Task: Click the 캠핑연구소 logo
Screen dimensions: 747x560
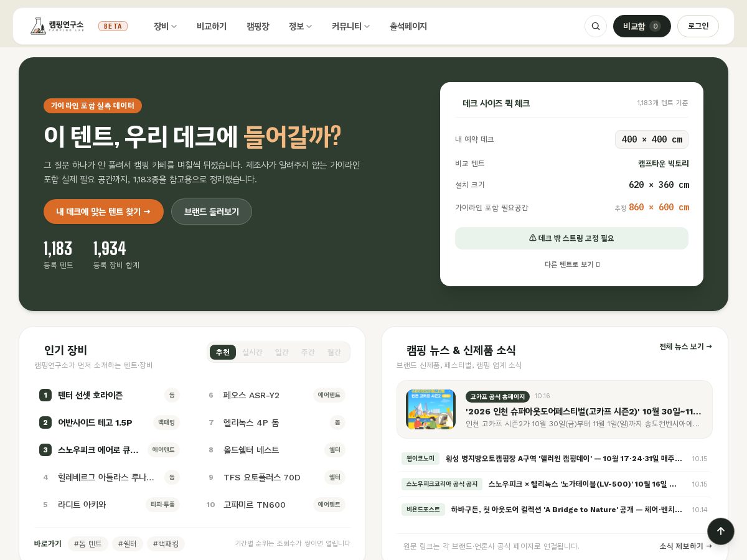Action: pos(57,26)
